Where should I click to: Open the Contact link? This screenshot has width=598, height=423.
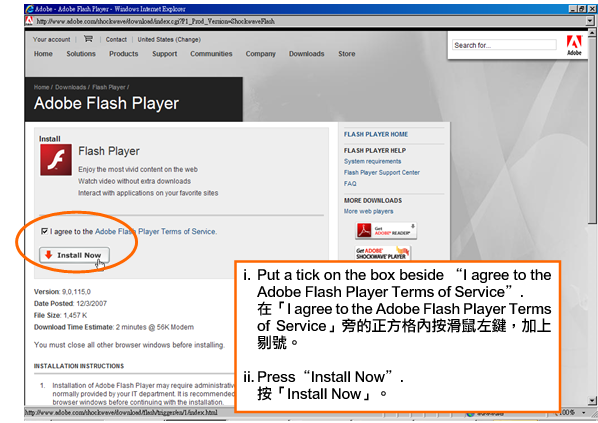point(116,39)
